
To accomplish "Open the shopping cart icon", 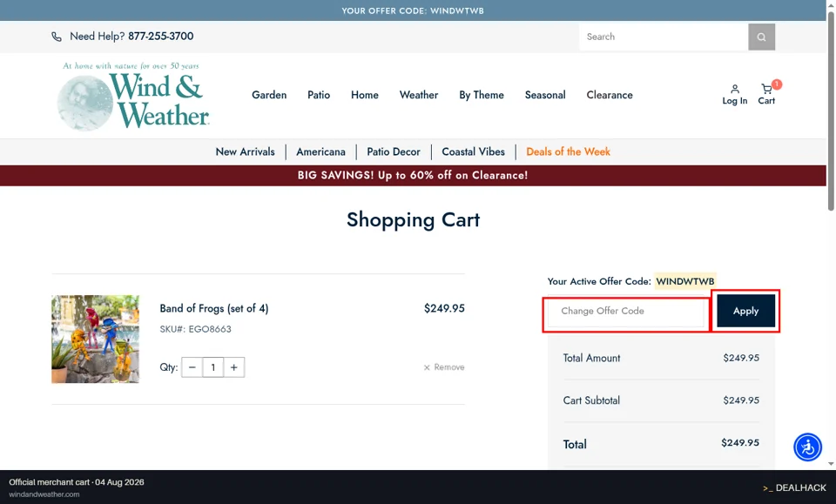I will [766, 89].
